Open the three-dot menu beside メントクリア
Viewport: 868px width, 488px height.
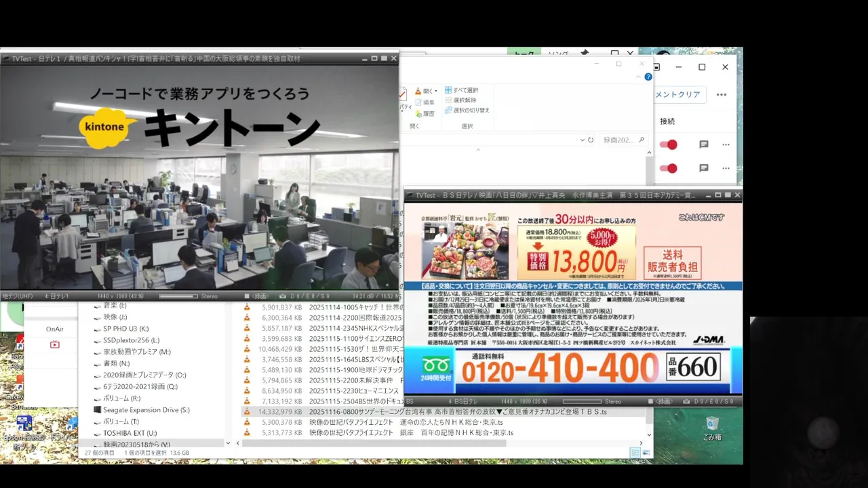pos(722,95)
